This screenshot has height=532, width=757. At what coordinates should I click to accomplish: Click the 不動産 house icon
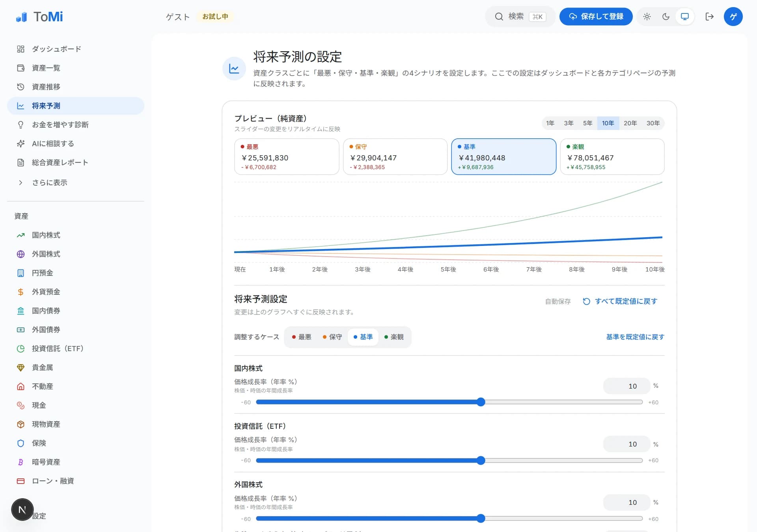coord(21,387)
